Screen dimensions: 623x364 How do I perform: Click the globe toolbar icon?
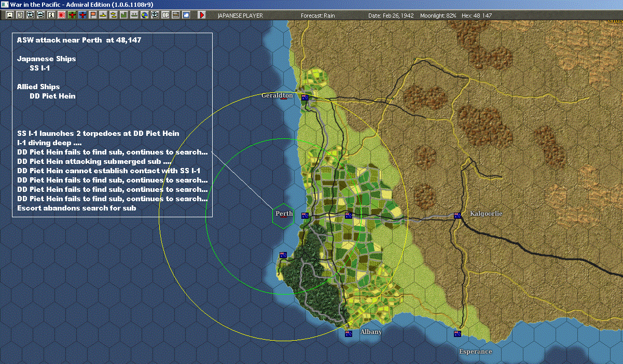[x=144, y=15]
